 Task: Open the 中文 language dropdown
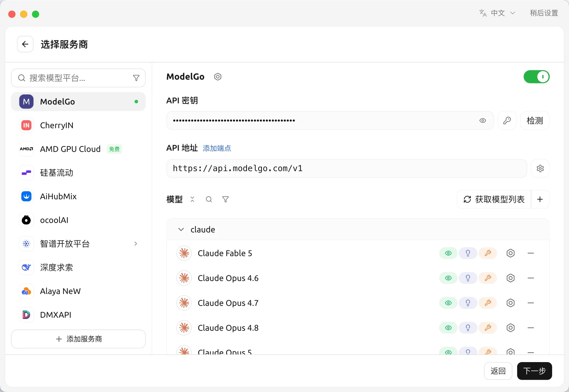tap(498, 13)
